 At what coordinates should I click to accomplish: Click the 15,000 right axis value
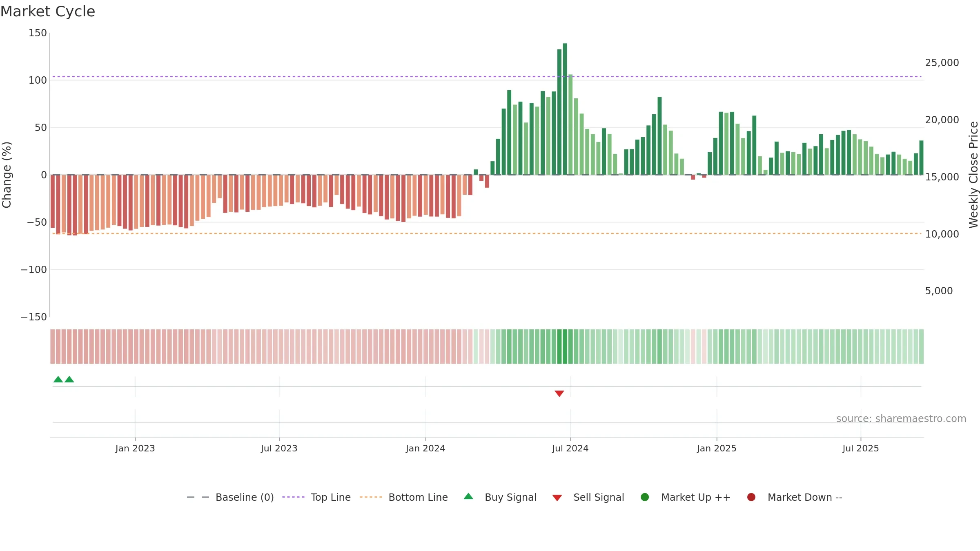(x=942, y=177)
